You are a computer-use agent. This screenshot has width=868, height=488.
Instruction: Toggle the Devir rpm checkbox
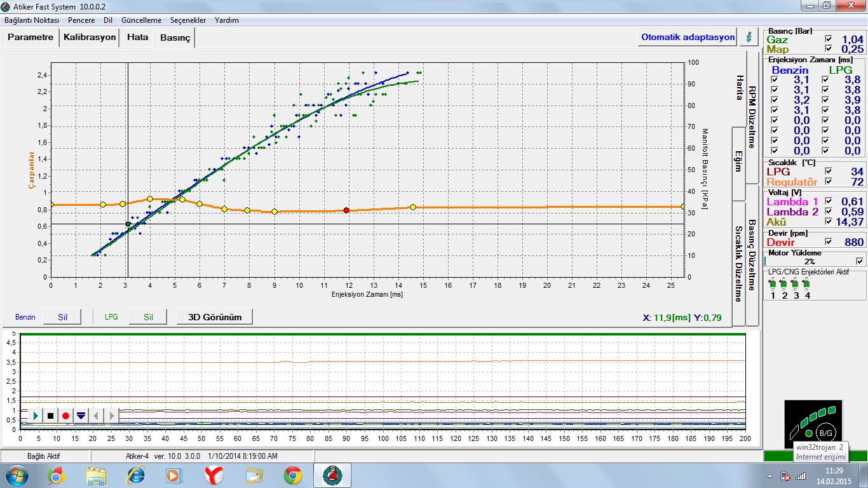coord(828,242)
